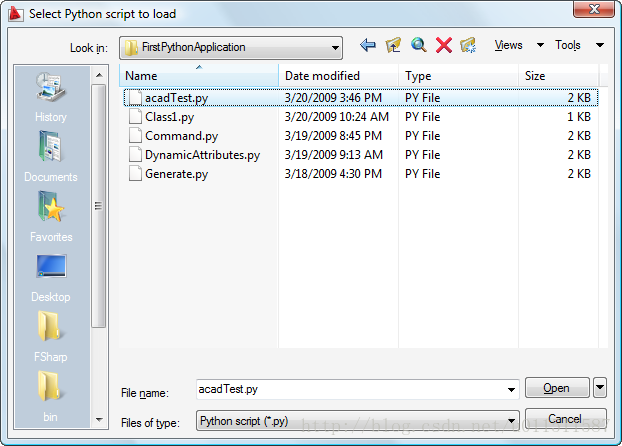
Task: Open Documents in places sidebar
Action: (x=50, y=157)
